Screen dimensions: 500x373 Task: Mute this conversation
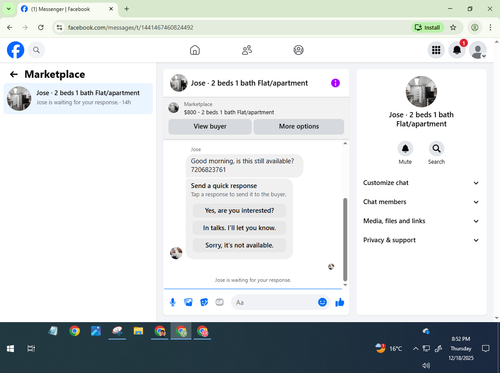(x=405, y=148)
